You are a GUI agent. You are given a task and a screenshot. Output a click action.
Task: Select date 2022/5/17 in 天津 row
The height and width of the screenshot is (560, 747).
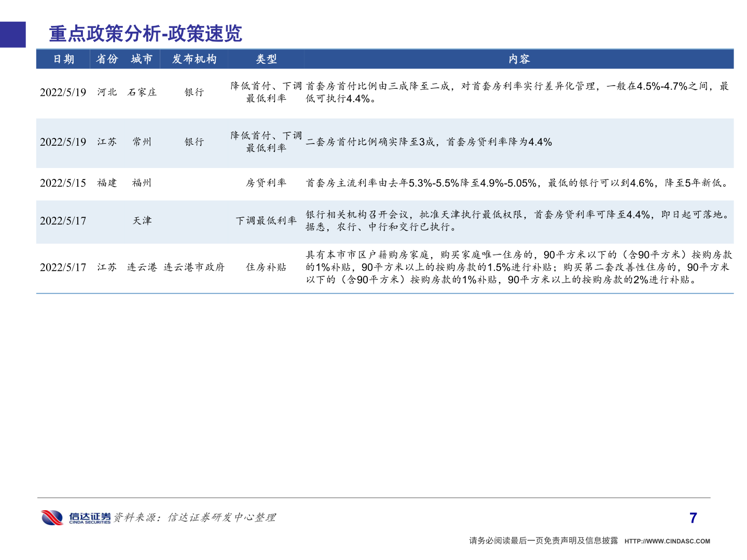[x=63, y=221]
